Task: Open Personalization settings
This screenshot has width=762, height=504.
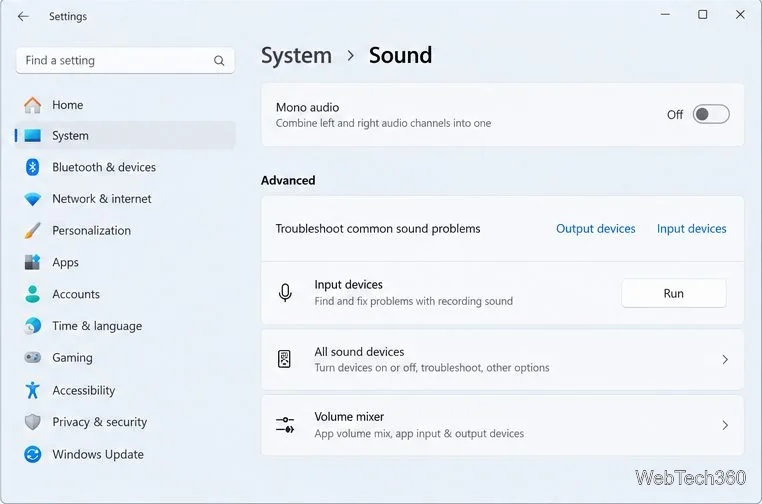Action: (125, 230)
